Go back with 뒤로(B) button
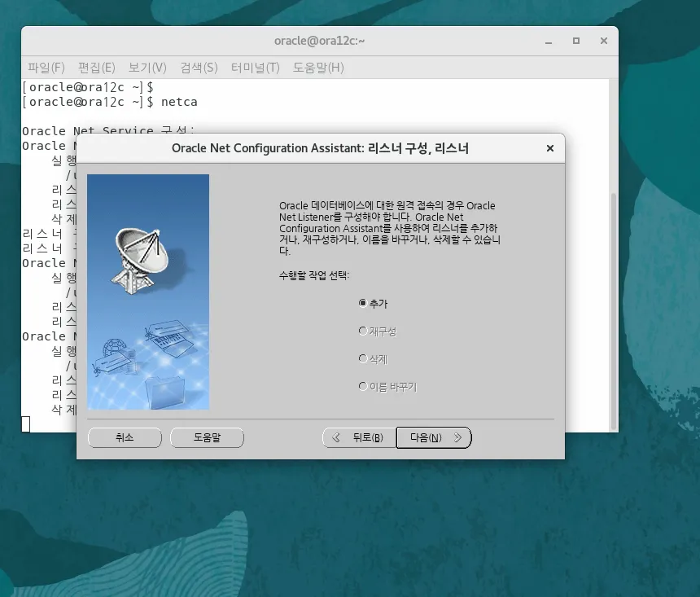The width and height of the screenshot is (700, 597). 360,437
